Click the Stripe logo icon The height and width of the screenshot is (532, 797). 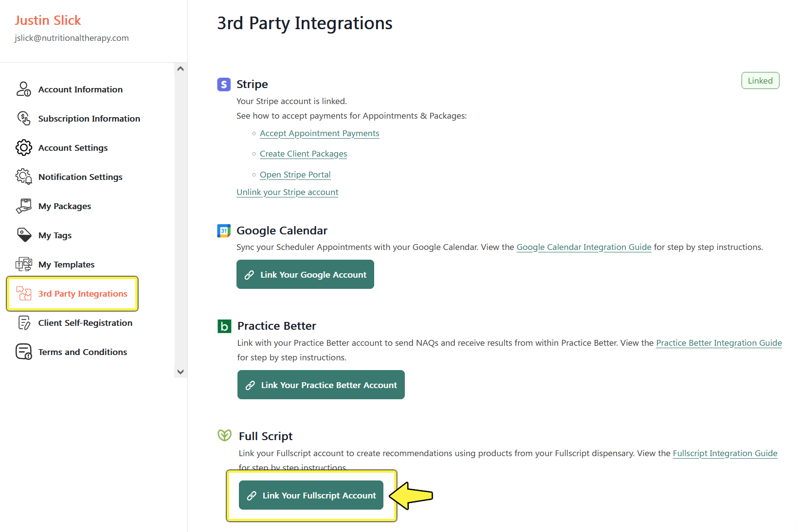tap(224, 85)
